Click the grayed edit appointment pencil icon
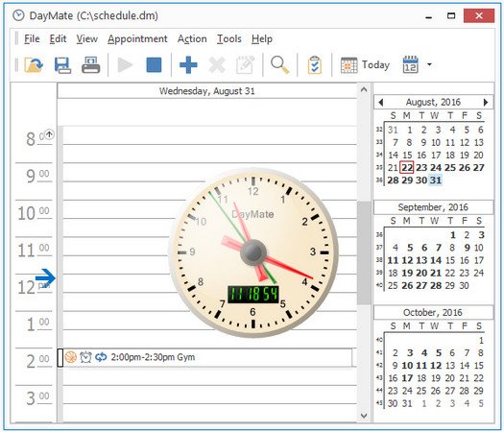Image resolution: width=504 pixels, height=432 pixels. pyautogui.click(x=245, y=64)
